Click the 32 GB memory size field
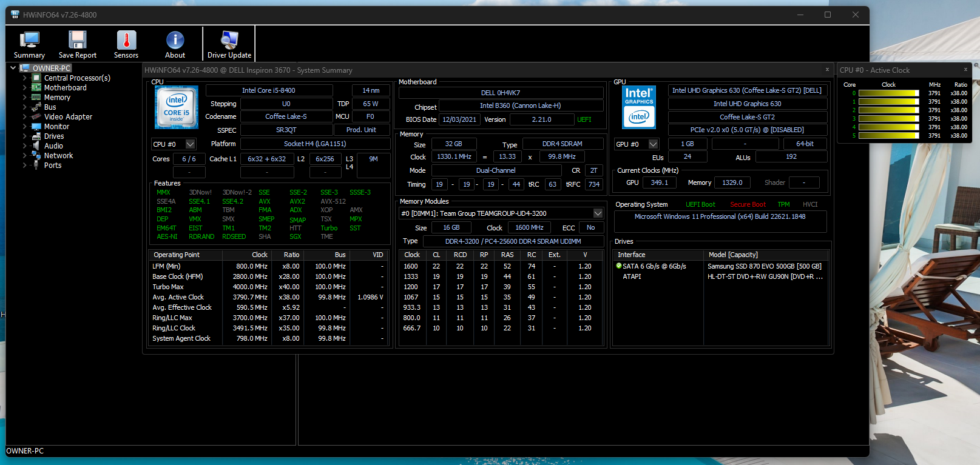This screenshot has width=980, height=465. click(453, 144)
